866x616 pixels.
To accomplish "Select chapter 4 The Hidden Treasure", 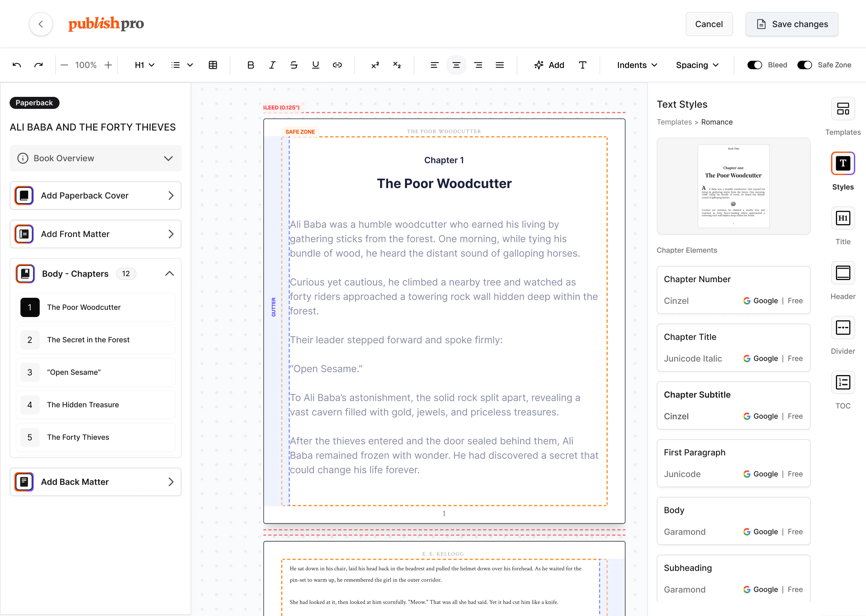I will 96,405.
